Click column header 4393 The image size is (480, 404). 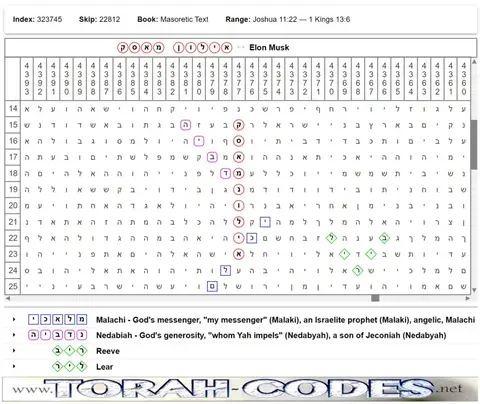coord(27,79)
